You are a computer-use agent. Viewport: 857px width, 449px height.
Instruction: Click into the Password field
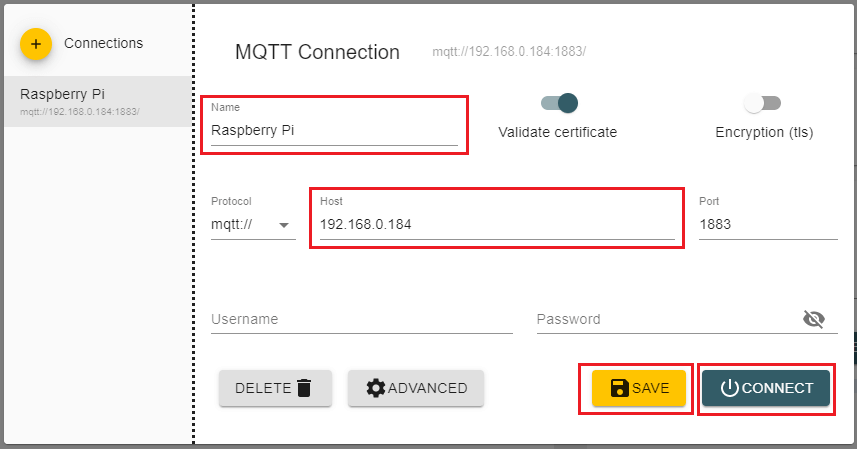pos(665,319)
